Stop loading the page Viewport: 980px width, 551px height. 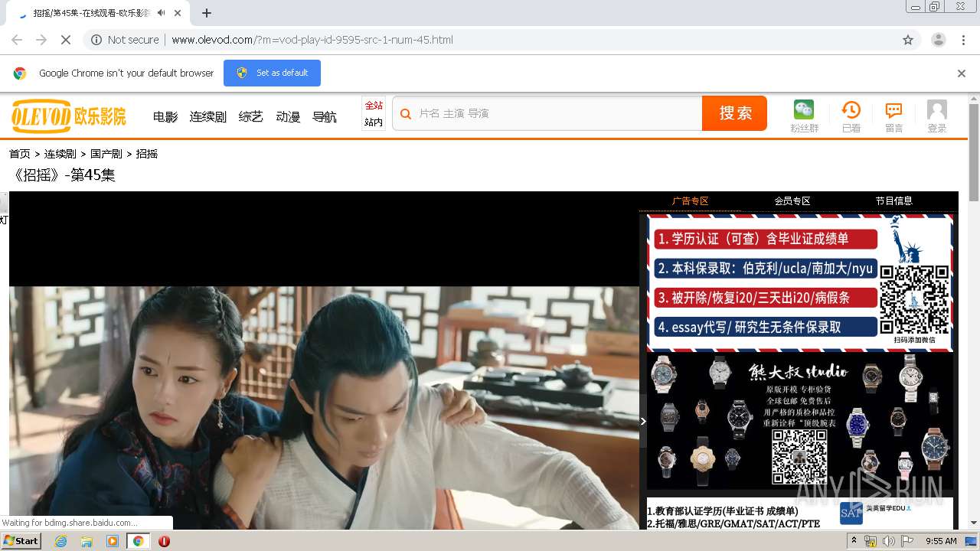(x=66, y=40)
